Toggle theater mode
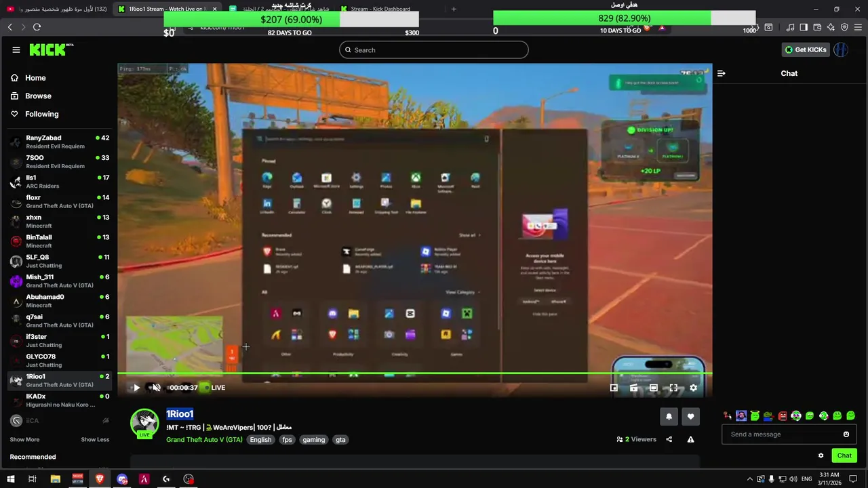This screenshot has width=868, height=488. [653, 388]
